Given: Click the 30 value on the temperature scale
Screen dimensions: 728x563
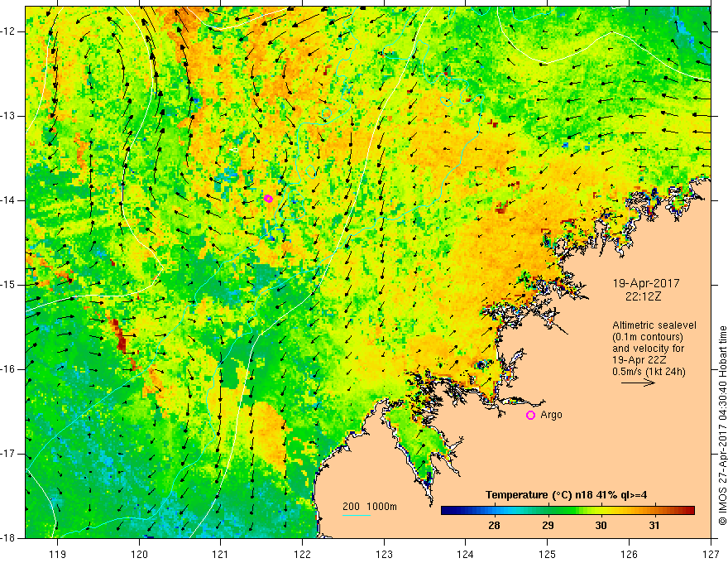Looking at the screenshot, I should pyautogui.click(x=601, y=526).
